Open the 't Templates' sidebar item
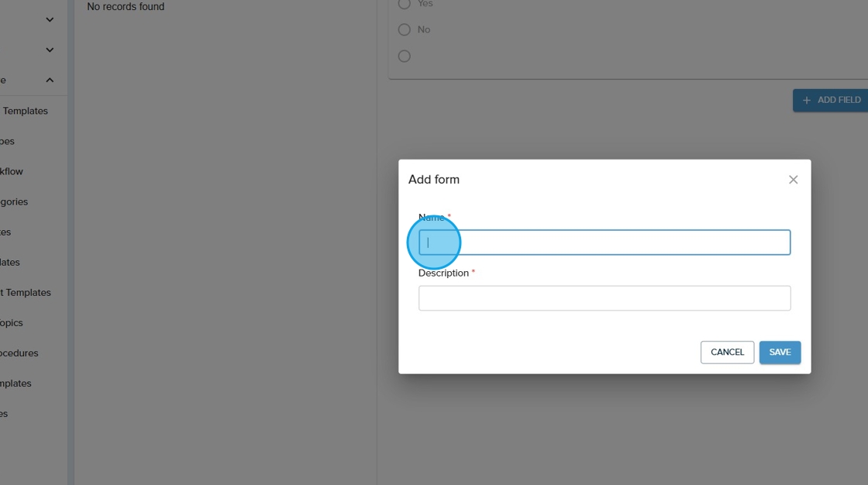868x485 pixels. coord(26,292)
